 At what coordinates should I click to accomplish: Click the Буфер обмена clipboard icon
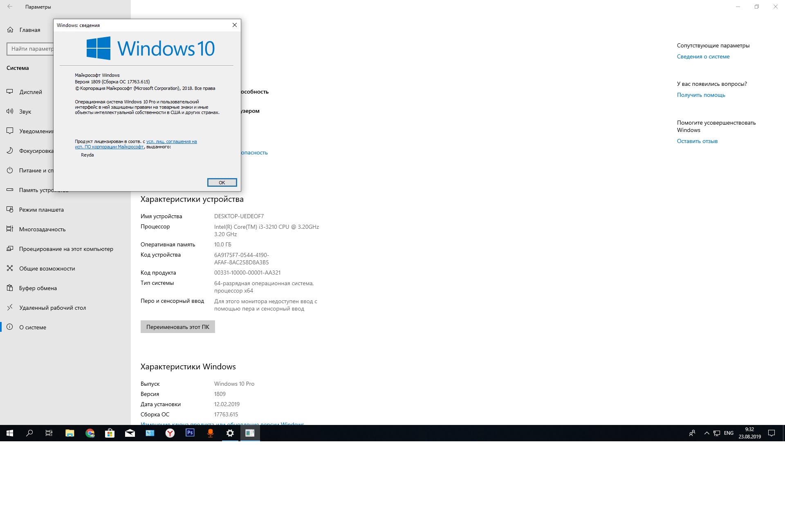10,288
